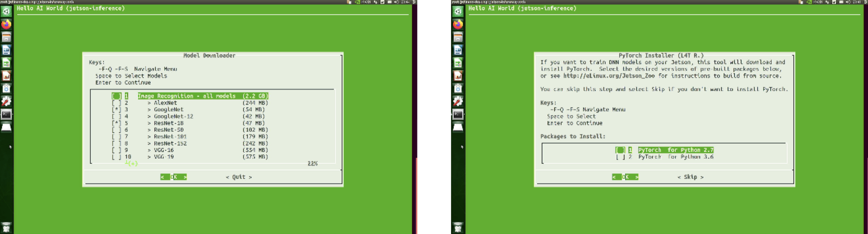Select the 'AlexNet' list entry text

click(165, 103)
